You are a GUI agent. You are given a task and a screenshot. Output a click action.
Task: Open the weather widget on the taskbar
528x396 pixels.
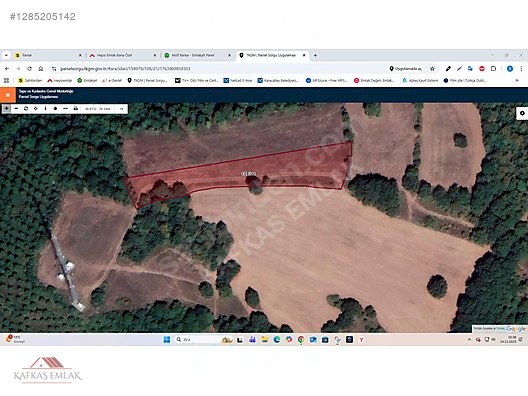tap(15, 339)
